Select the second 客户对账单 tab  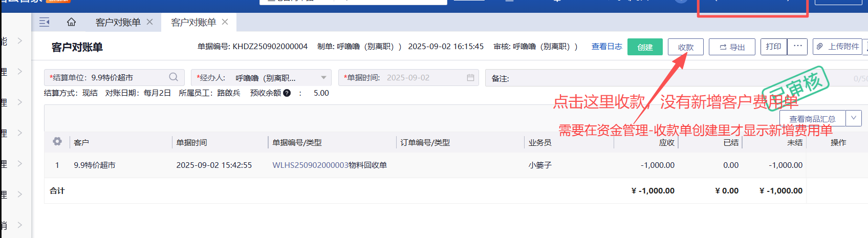(193, 22)
